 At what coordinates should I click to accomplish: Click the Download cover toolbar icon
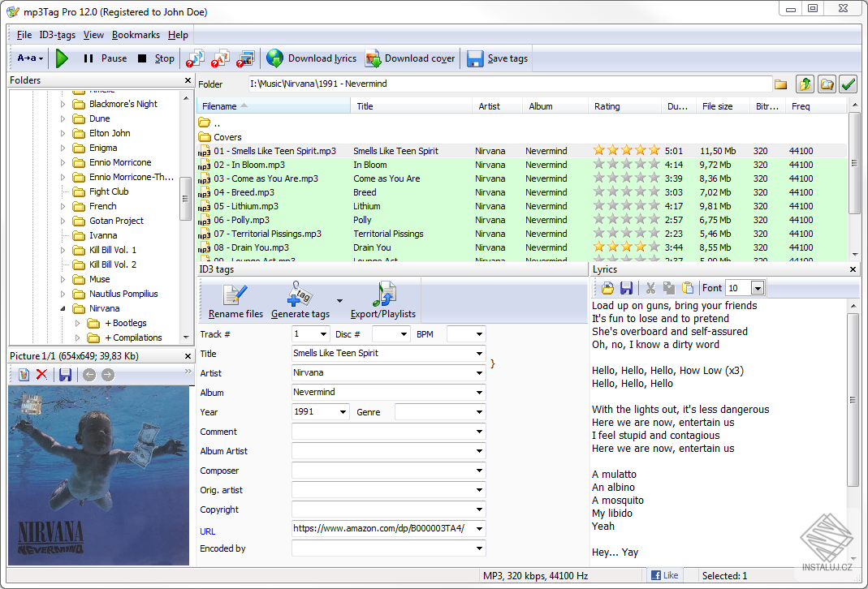373,58
